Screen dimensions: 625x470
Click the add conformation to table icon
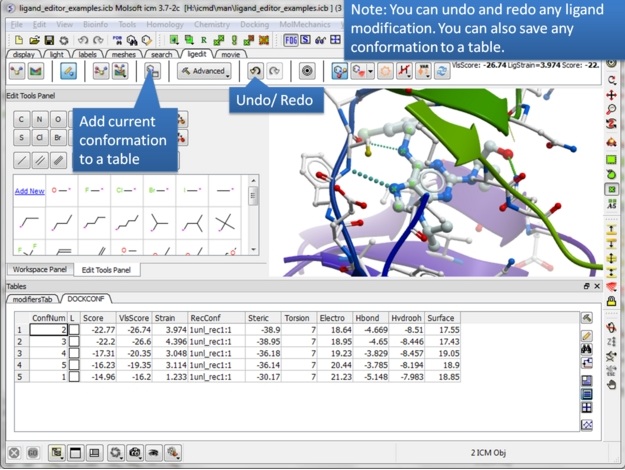point(152,71)
